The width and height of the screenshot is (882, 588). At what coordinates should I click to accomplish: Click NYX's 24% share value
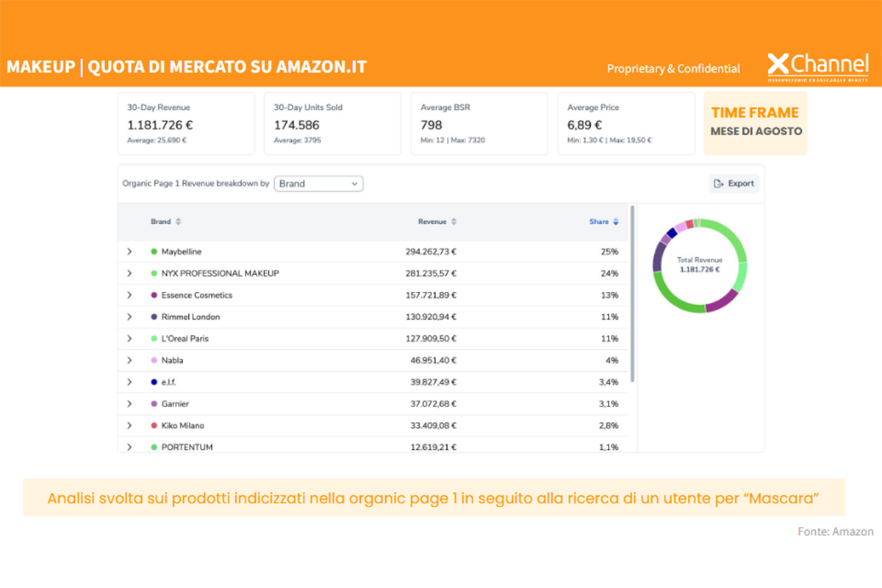click(610, 273)
